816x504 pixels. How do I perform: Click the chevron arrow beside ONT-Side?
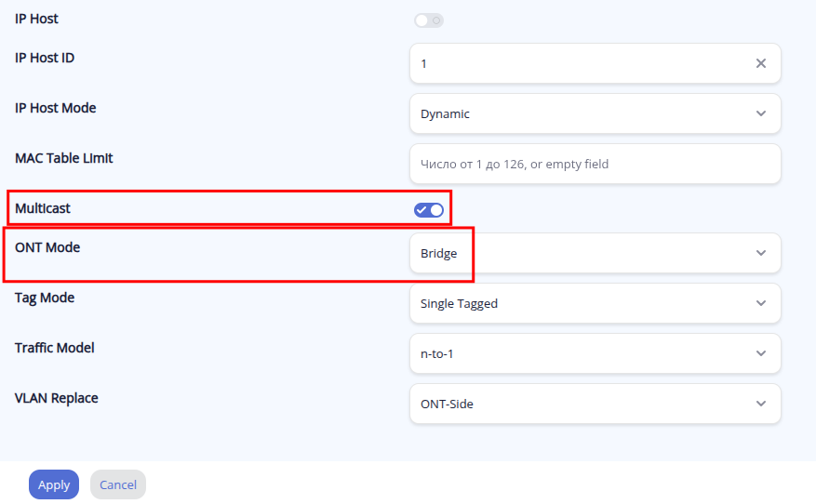click(x=760, y=404)
